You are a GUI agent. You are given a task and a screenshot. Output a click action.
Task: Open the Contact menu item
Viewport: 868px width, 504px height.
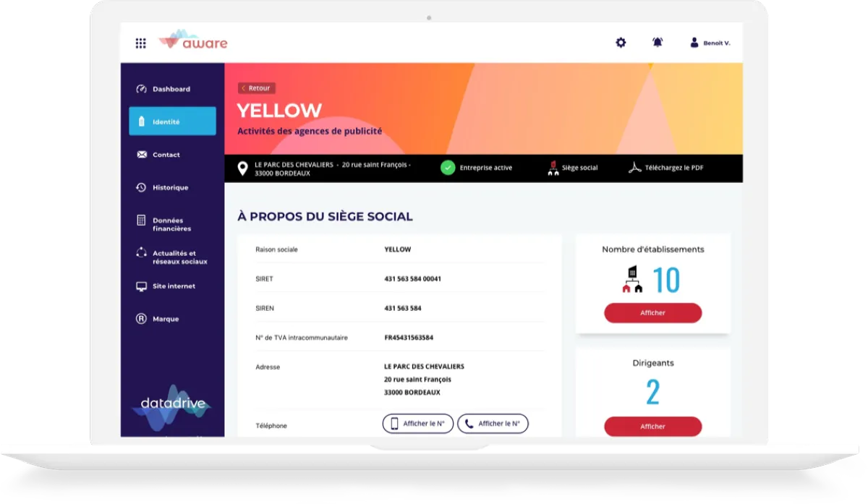coord(172,155)
